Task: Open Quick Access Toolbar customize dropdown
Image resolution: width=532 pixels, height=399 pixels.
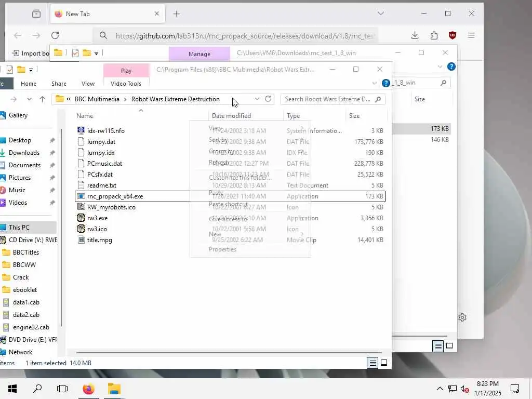Action: pyautogui.click(x=31, y=70)
